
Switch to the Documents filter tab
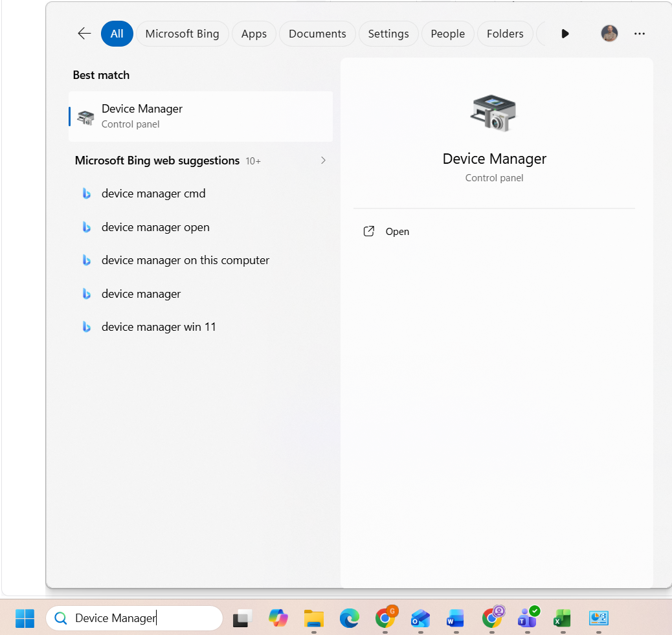(318, 34)
